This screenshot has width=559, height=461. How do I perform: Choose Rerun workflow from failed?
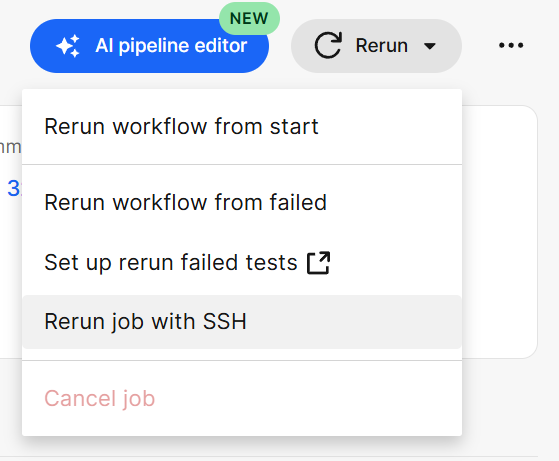click(x=242, y=203)
